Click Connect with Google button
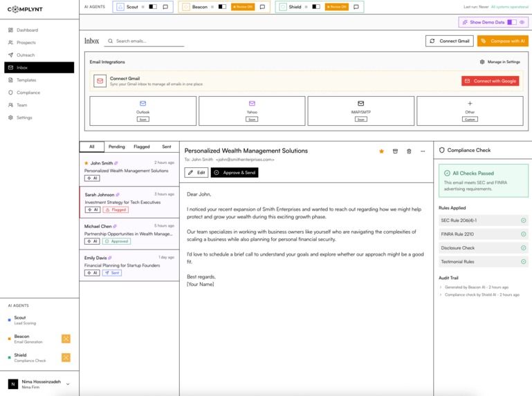Viewport: 532px width, 396px height. click(490, 81)
